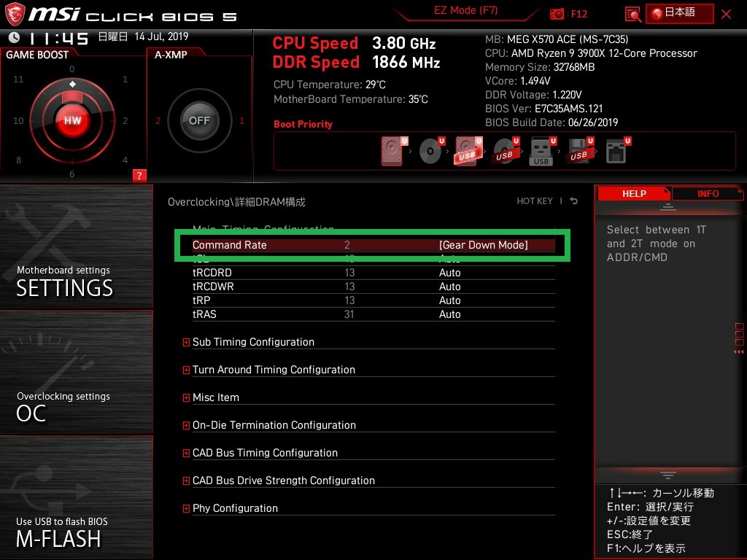Select the USB floppy boot device icon
This screenshot has width=747, height=560.
pyautogui.click(x=580, y=152)
